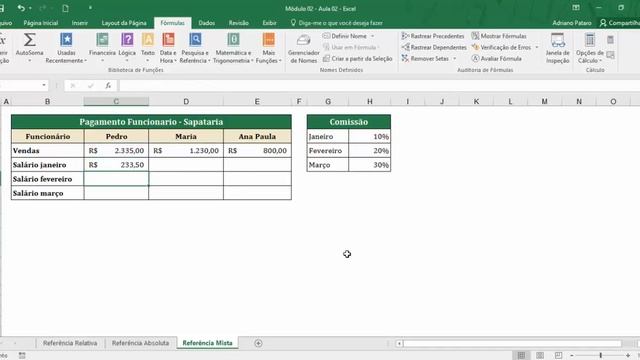
Task: Switch to Referência Relativa sheet
Action: point(70,343)
